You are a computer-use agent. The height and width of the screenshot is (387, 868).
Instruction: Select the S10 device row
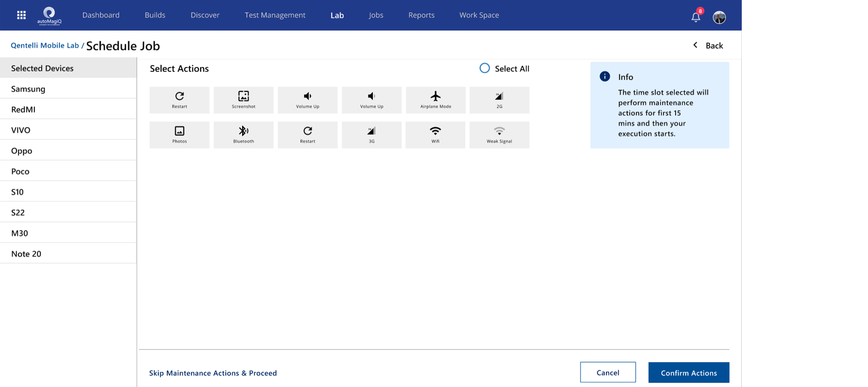tap(68, 192)
